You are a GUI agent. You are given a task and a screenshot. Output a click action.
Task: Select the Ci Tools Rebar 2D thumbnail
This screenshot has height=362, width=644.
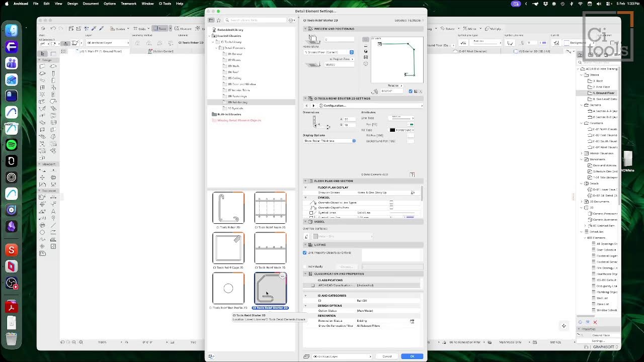tap(228, 208)
